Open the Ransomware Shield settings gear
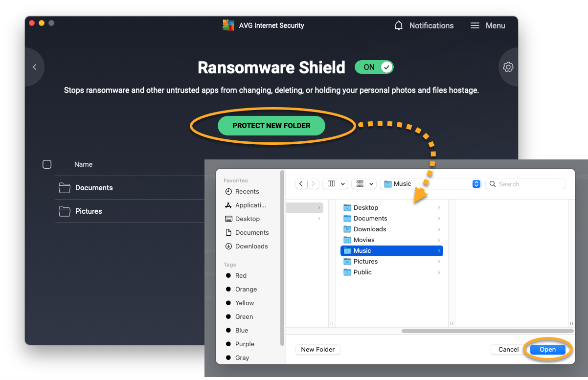 pos(508,67)
